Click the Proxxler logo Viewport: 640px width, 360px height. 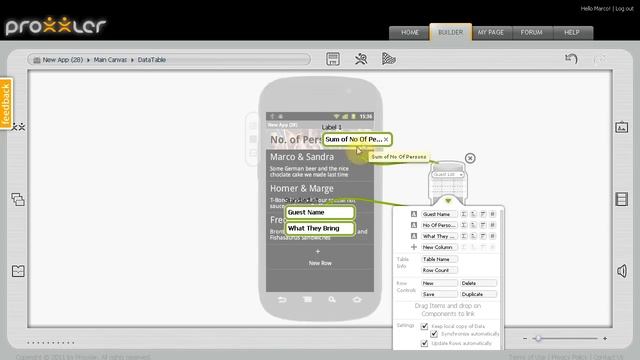(x=56, y=26)
